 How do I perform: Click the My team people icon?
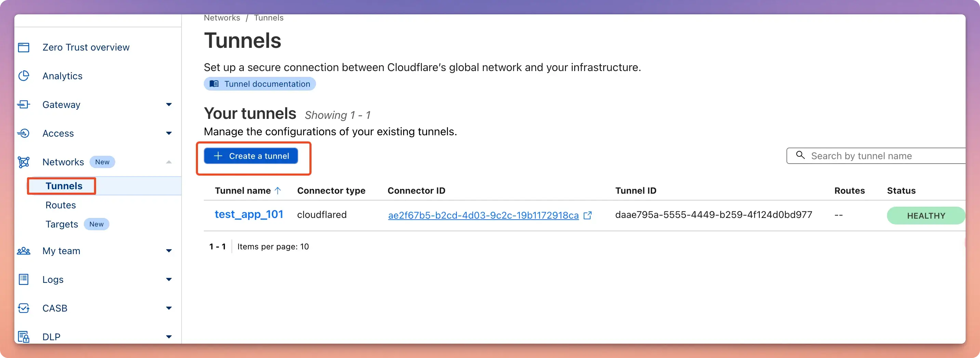point(24,251)
